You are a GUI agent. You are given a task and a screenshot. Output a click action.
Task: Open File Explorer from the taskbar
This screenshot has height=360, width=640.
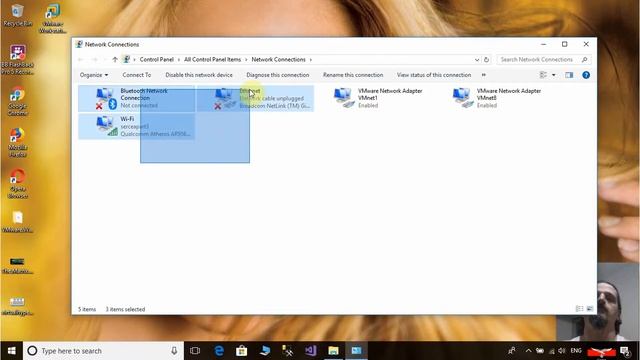click(x=333, y=351)
